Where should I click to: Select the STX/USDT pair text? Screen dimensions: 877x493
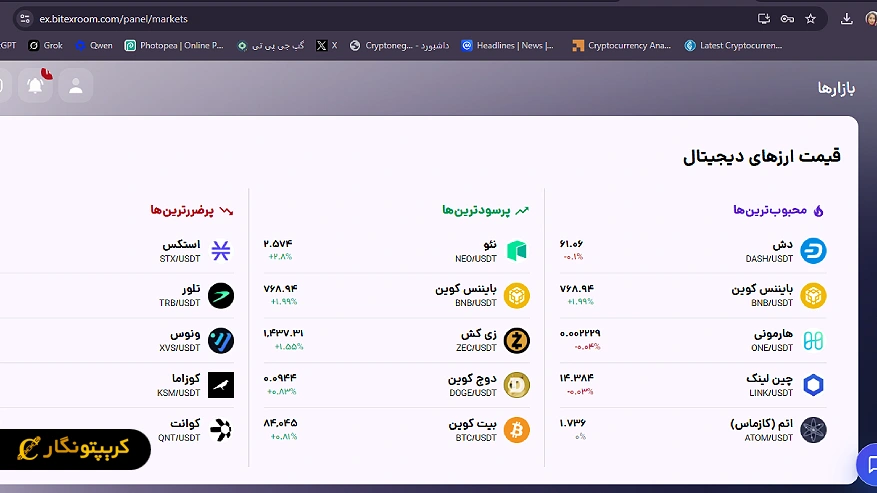point(180,259)
